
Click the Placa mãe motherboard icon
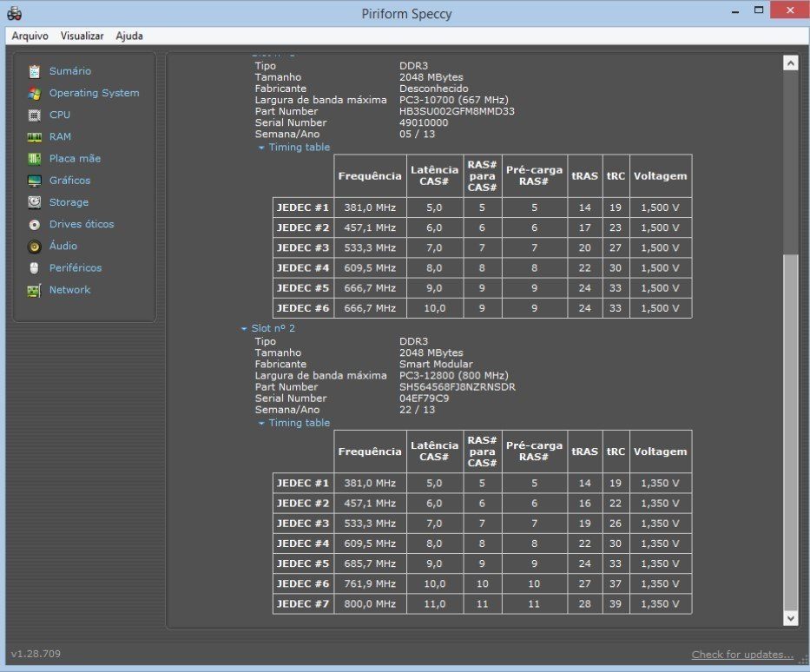coord(34,159)
